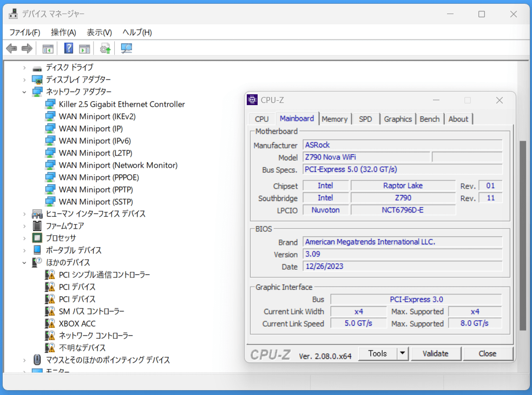Open the 操作(A) menu
The image size is (532, 395).
(63, 33)
